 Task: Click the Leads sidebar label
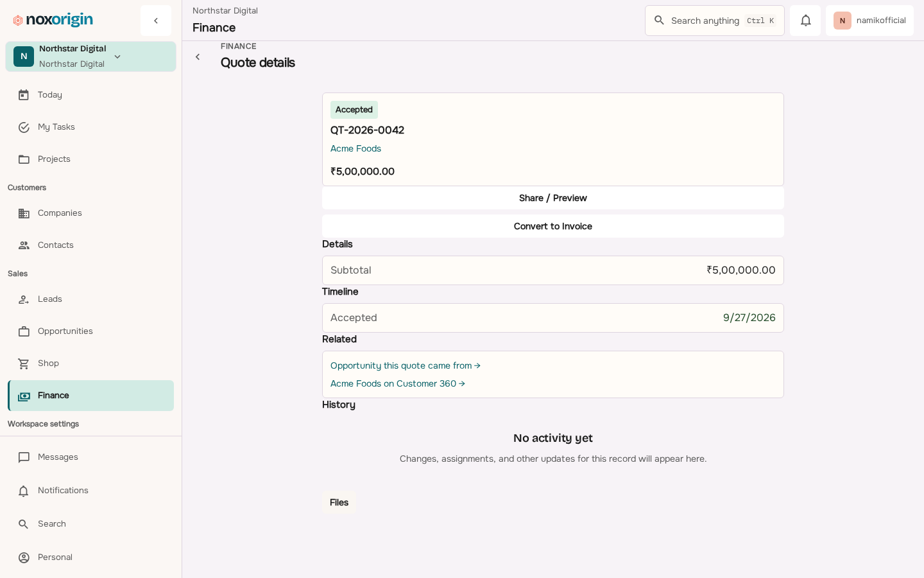(x=50, y=299)
